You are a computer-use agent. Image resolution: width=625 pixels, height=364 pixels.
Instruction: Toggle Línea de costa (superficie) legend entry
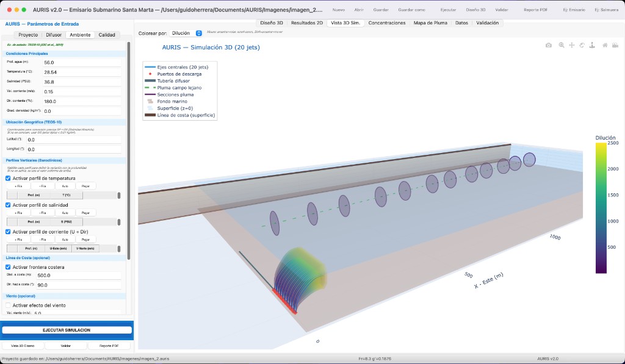[180, 115]
